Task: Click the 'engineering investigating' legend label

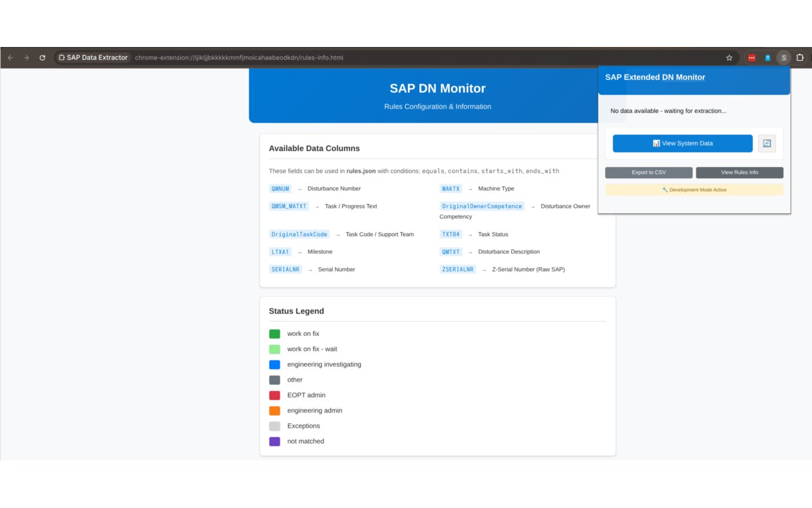Action: point(324,364)
